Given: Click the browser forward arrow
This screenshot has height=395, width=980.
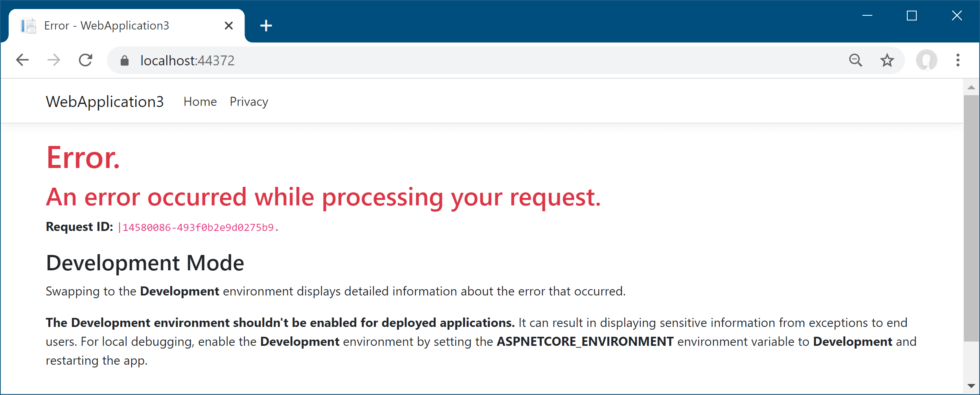Looking at the screenshot, I should pyautogui.click(x=54, y=60).
